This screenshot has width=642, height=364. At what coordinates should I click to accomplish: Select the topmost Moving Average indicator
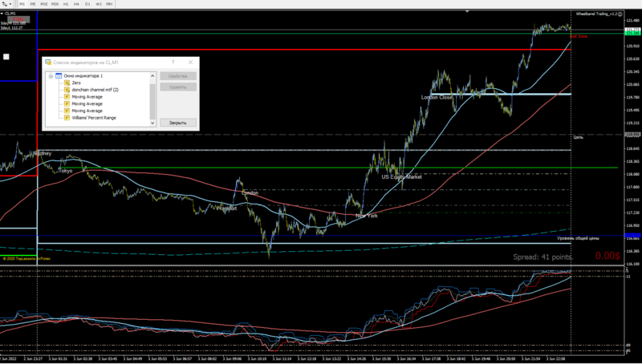[x=87, y=97]
